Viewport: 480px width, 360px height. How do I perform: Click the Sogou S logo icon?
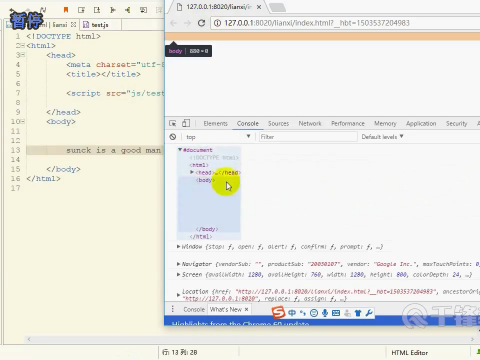tap(278, 312)
